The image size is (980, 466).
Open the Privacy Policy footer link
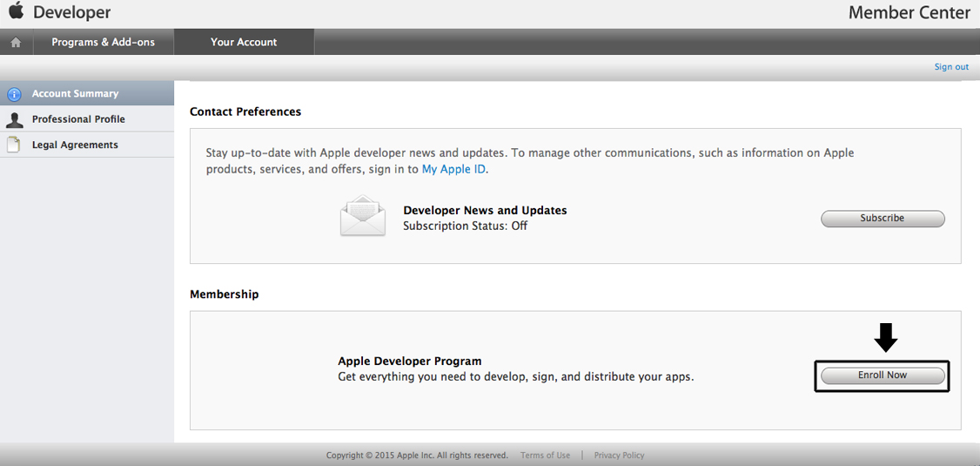[x=619, y=456]
